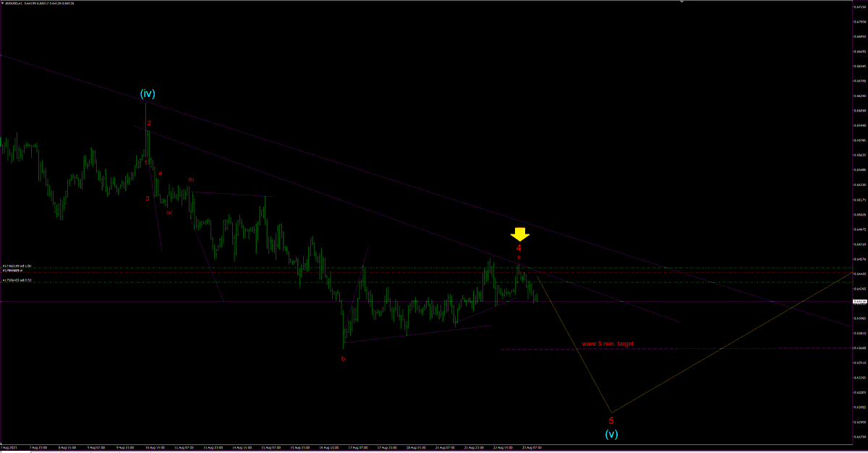Select the yellow down arrow annotation

519,234
